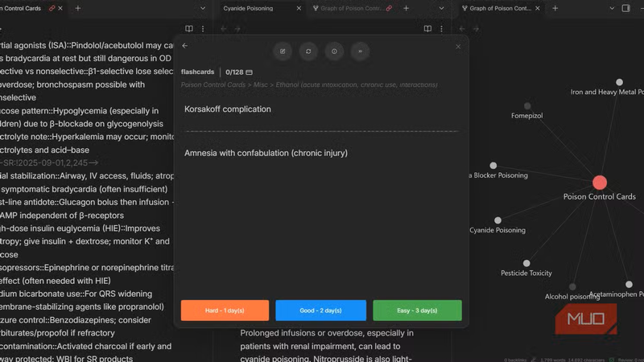
Task: Skip this card with the fast-forward icon
Action: coord(360,51)
